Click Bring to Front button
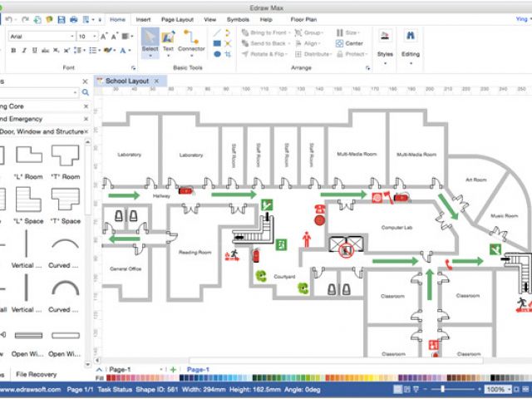The width and height of the screenshot is (532, 399). (x=264, y=32)
